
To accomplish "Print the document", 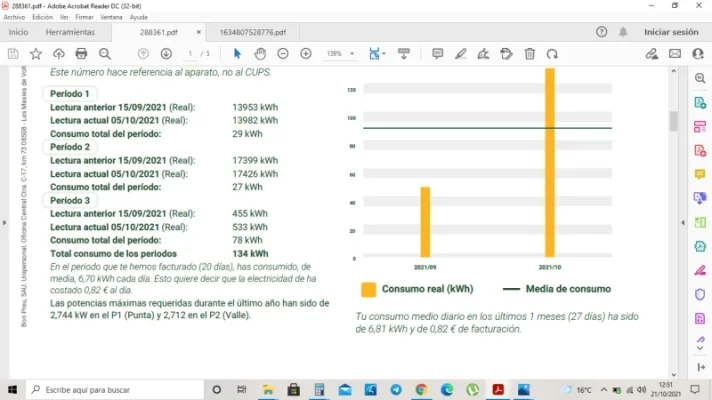I will (81, 54).
